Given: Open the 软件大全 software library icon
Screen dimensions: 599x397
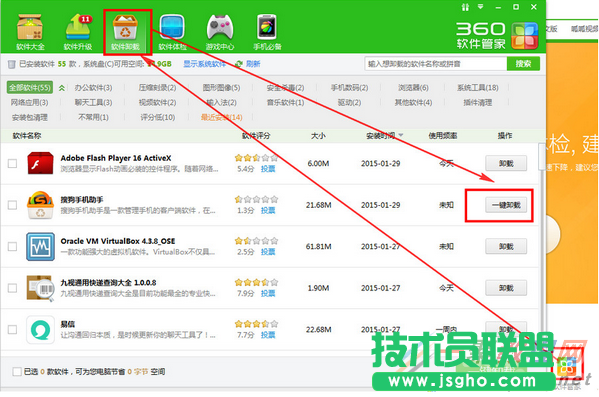Looking at the screenshot, I should point(30,32).
